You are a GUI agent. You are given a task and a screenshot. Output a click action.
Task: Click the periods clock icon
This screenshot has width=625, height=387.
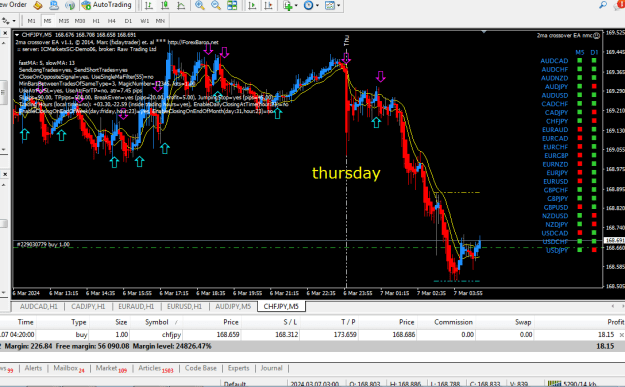coord(309,5)
